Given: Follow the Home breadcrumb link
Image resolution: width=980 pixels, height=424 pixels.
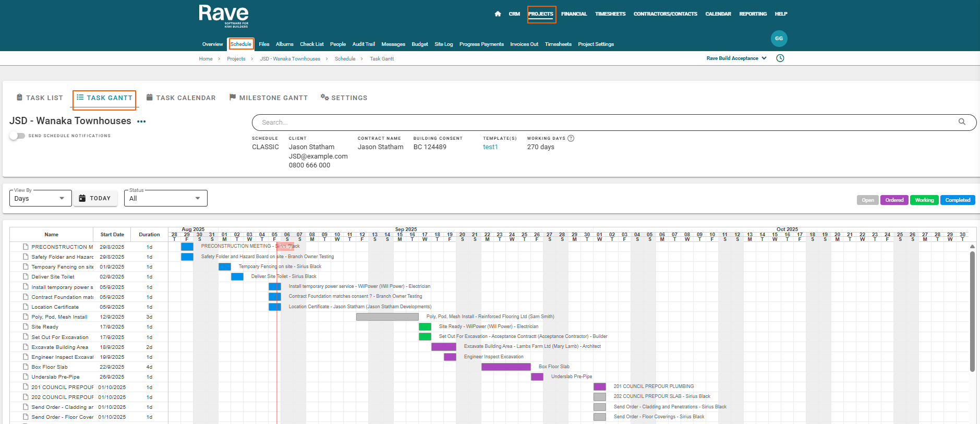Looking at the screenshot, I should pos(205,59).
